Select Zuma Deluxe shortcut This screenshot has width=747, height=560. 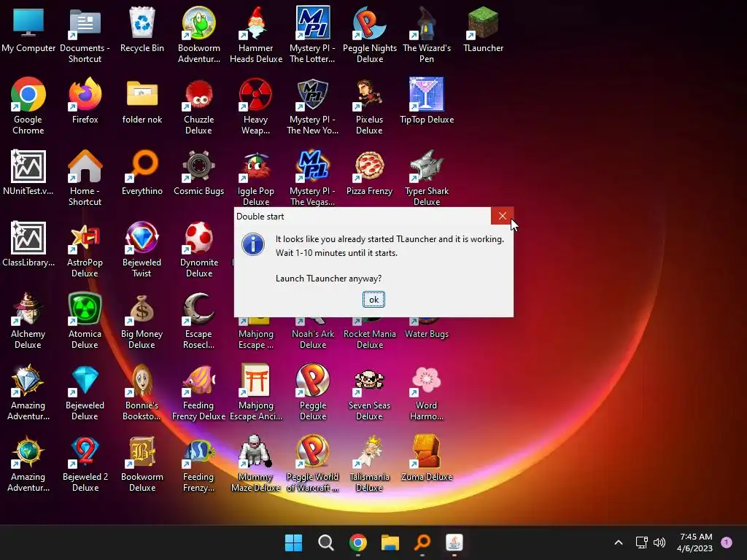point(426,458)
